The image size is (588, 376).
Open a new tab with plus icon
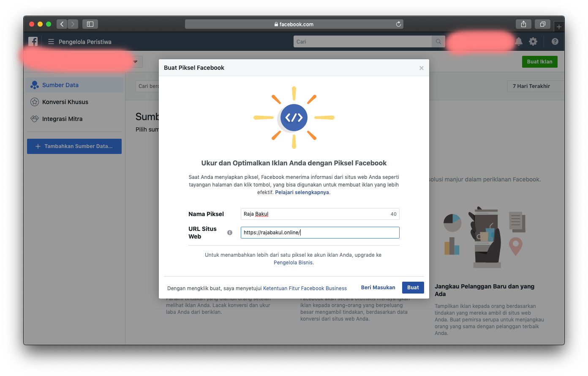point(559,27)
